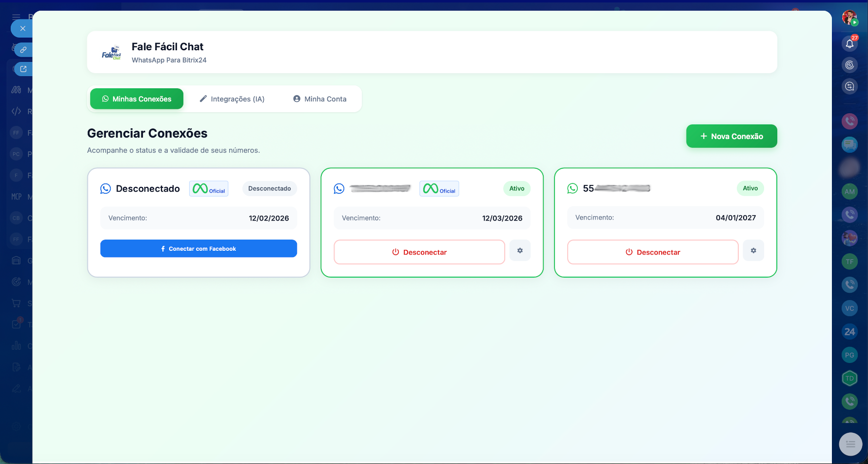
Task: Click settings gear on the 04/01/2027 connection
Action: (x=753, y=251)
